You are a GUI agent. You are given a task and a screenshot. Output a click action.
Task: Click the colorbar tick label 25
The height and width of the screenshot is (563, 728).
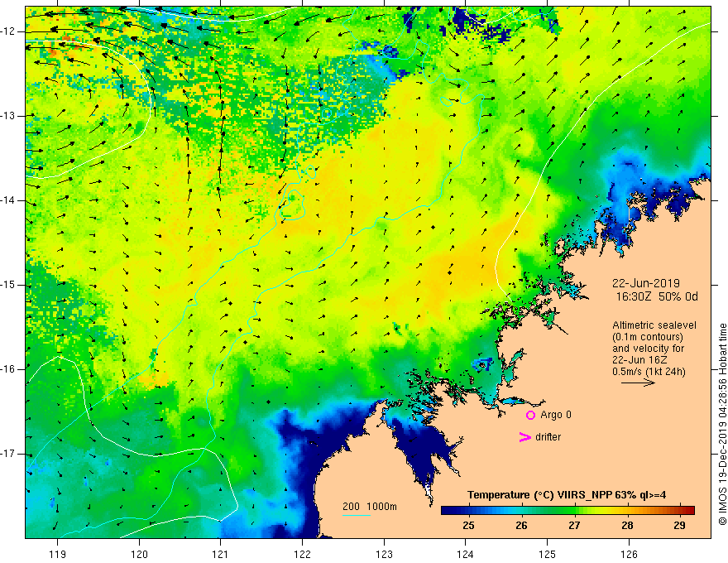click(x=468, y=526)
